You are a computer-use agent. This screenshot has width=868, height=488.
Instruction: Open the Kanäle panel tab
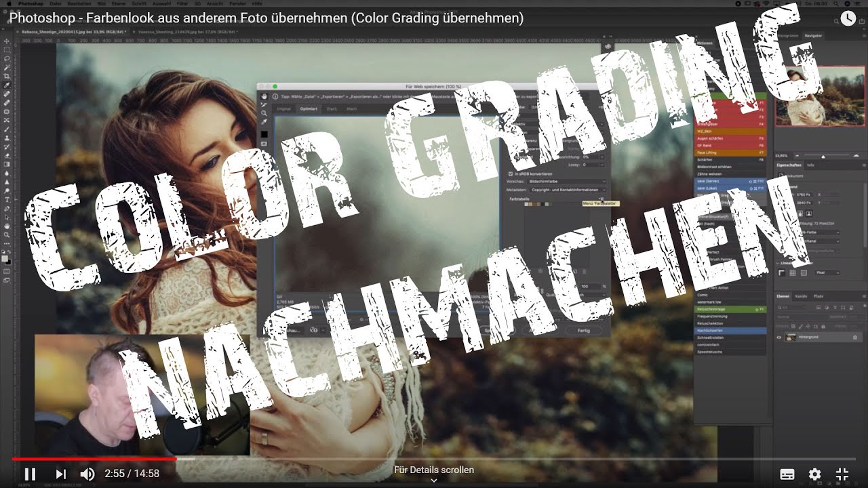801,296
